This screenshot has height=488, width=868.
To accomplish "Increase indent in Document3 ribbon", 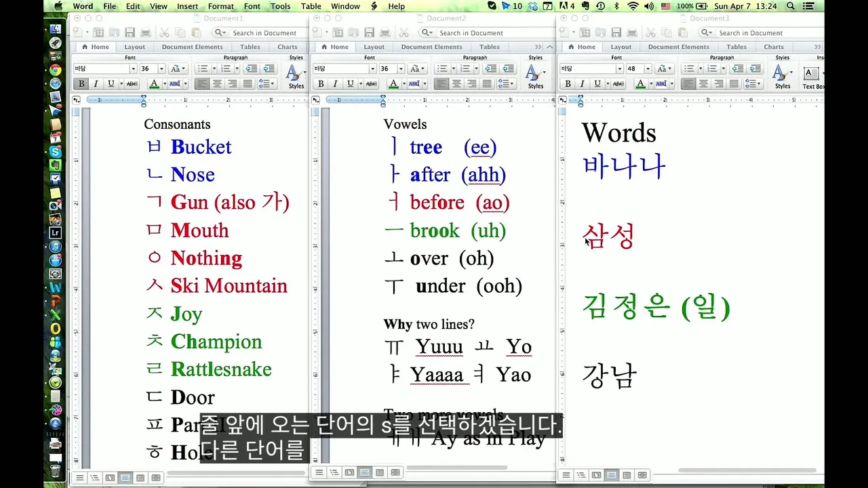I will tap(755, 68).
